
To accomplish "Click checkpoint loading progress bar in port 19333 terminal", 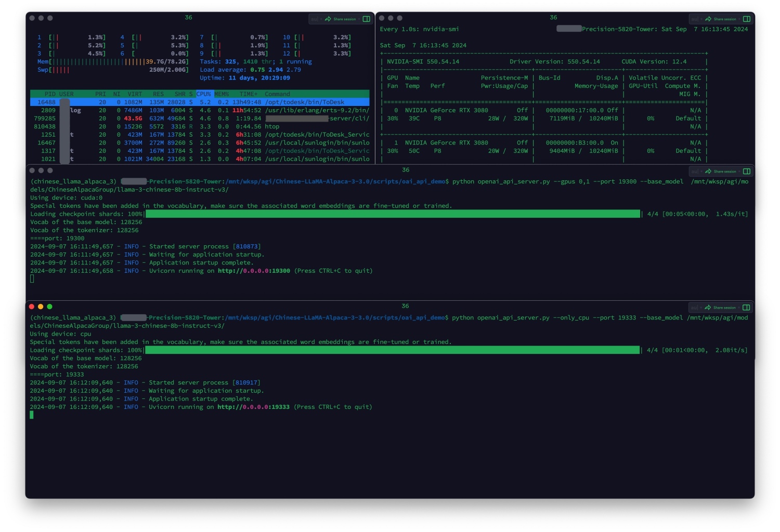I will pos(393,350).
